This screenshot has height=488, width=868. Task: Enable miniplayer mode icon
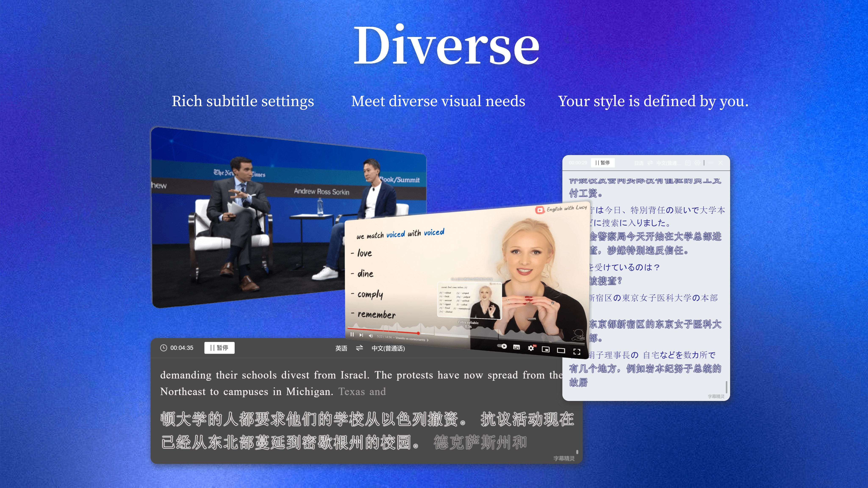tap(546, 349)
